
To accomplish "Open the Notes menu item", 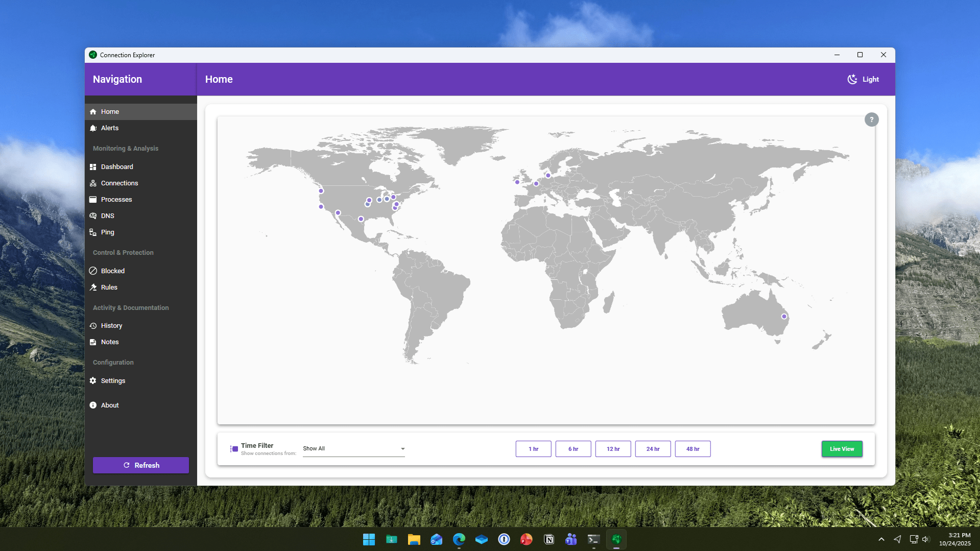I will point(110,342).
